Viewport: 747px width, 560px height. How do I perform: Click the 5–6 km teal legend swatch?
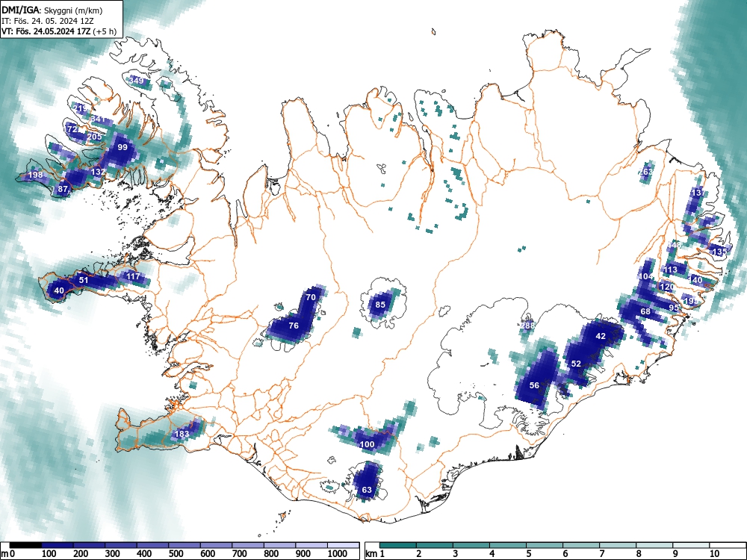coord(545,545)
